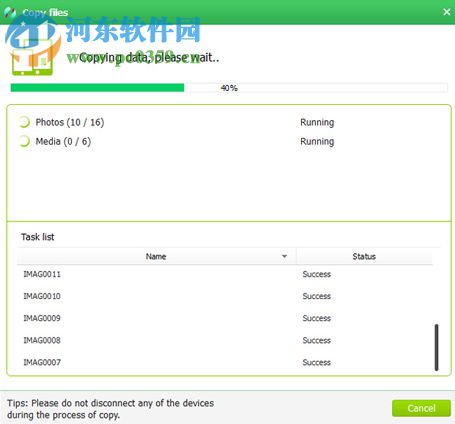455x424 pixels.
Task: Click Success status for IMAG0008
Action: (x=317, y=340)
